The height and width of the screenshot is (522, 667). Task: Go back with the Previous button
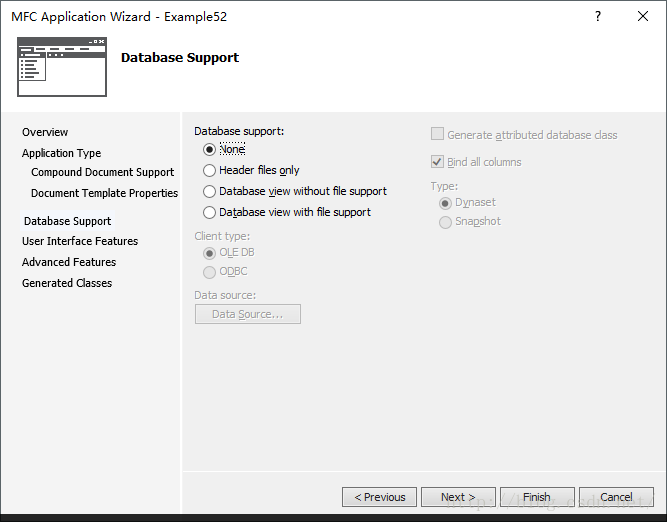tap(379, 497)
